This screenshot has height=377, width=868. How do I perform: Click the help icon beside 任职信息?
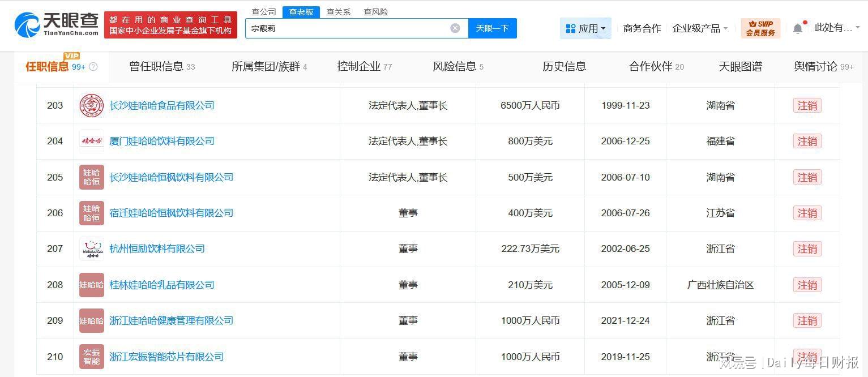coord(93,67)
